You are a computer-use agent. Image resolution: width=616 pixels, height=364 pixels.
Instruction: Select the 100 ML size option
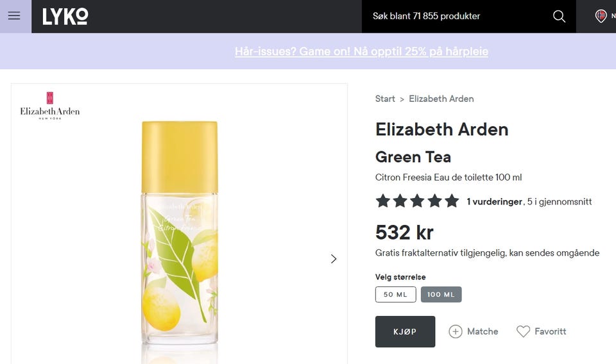coord(441,294)
